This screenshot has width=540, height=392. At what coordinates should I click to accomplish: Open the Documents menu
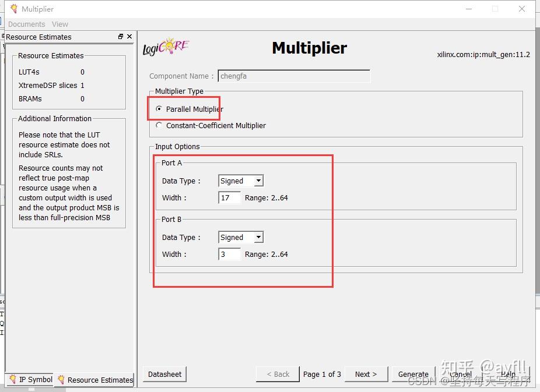(x=26, y=24)
